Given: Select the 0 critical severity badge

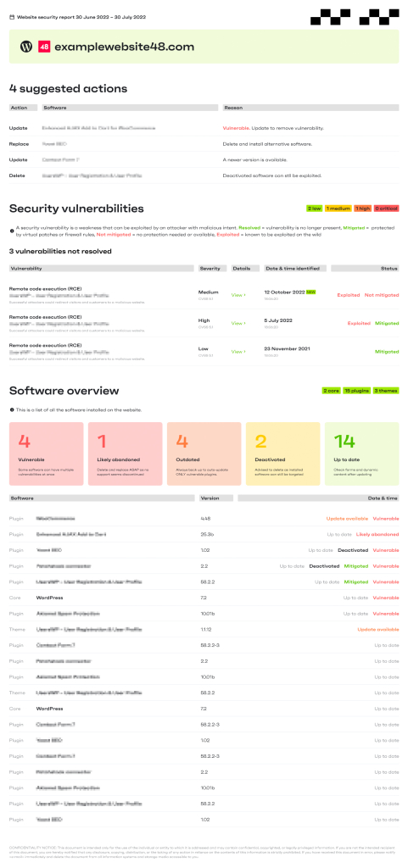Looking at the screenshot, I should click(x=387, y=209).
